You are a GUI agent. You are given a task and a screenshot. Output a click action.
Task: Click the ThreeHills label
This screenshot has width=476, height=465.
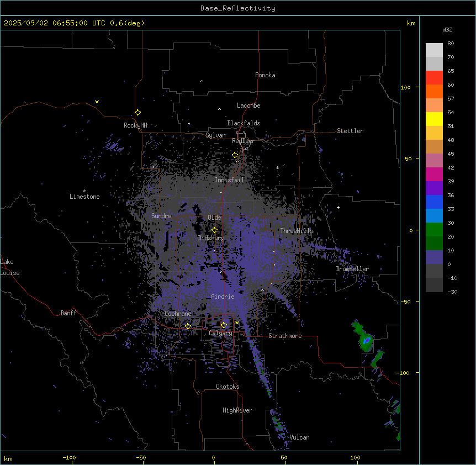click(297, 231)
